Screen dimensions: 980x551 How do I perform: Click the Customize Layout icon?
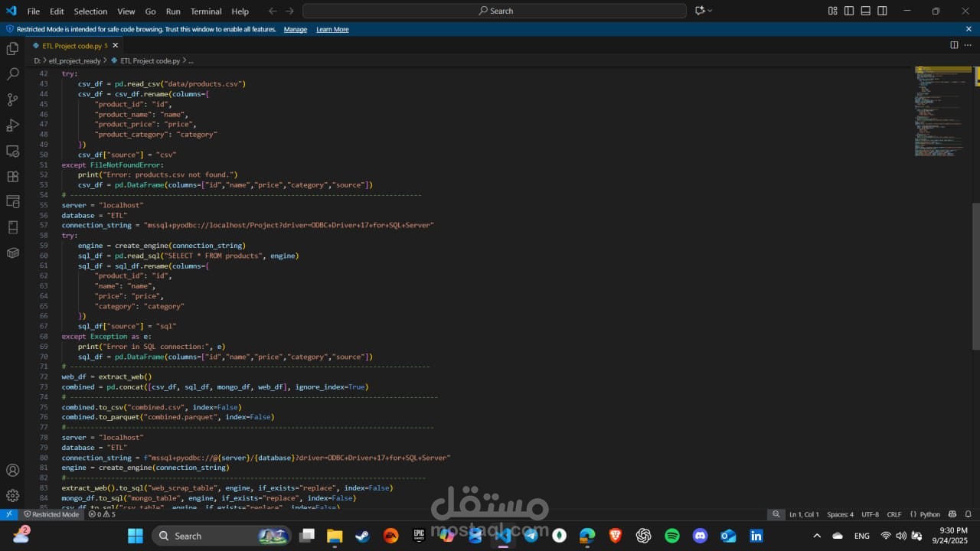(832, 11)
